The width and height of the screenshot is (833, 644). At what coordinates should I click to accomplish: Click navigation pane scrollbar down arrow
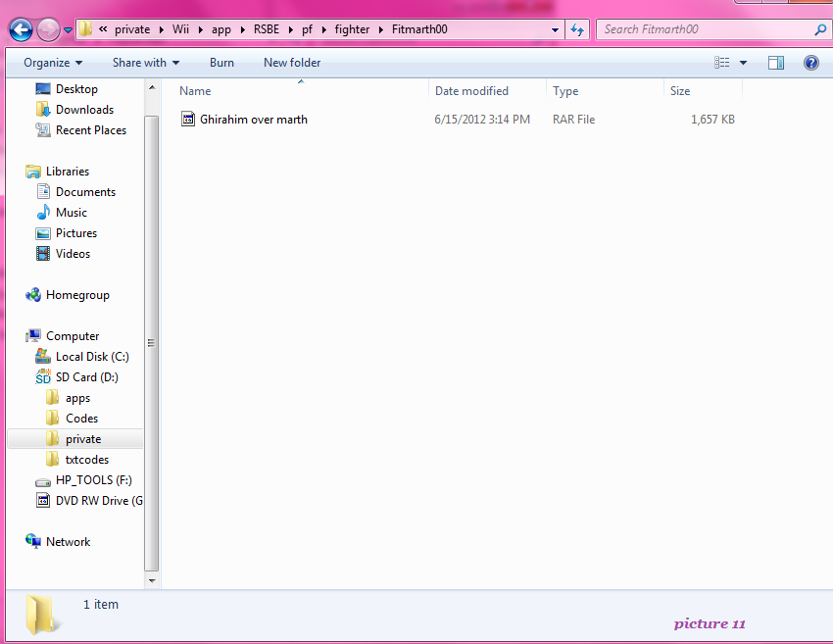[152, 580]
